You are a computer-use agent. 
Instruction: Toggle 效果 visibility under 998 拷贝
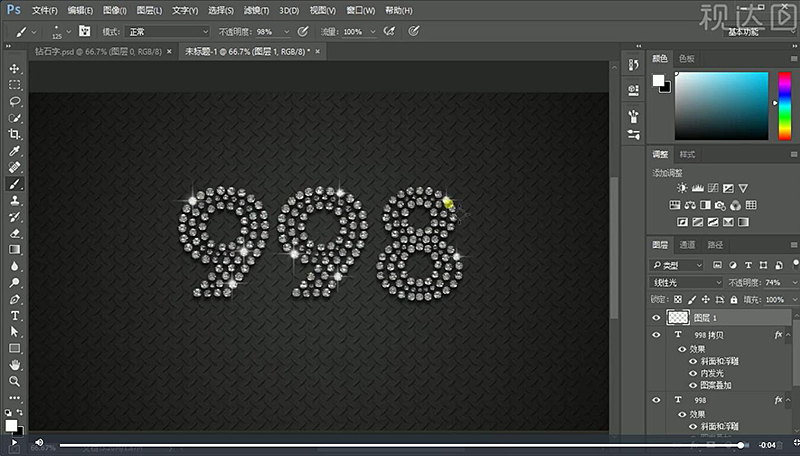pyautogui.click(x=682, y=349)
